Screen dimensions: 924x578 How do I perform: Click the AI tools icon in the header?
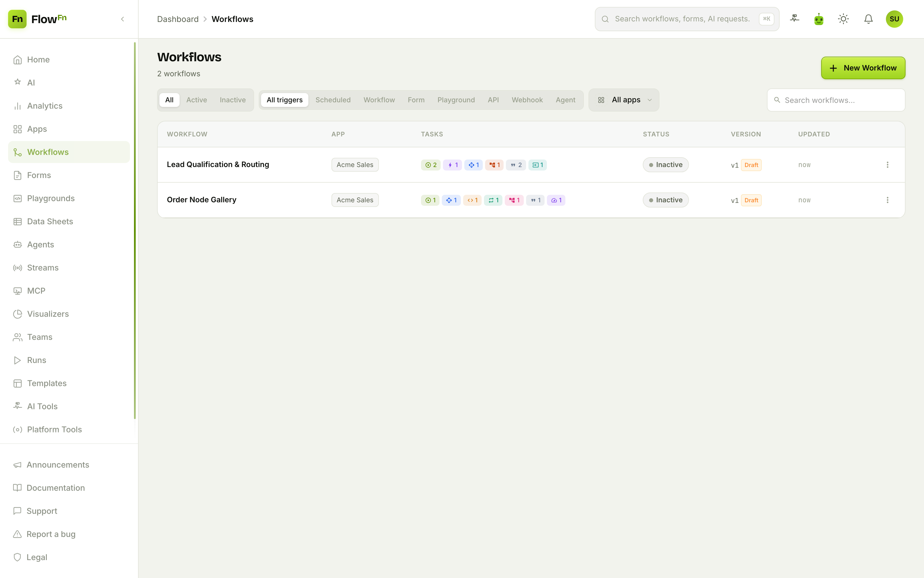[795, 19]
